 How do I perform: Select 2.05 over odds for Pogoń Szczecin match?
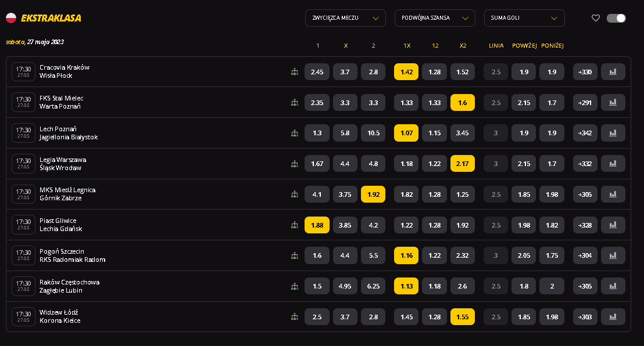524,255
